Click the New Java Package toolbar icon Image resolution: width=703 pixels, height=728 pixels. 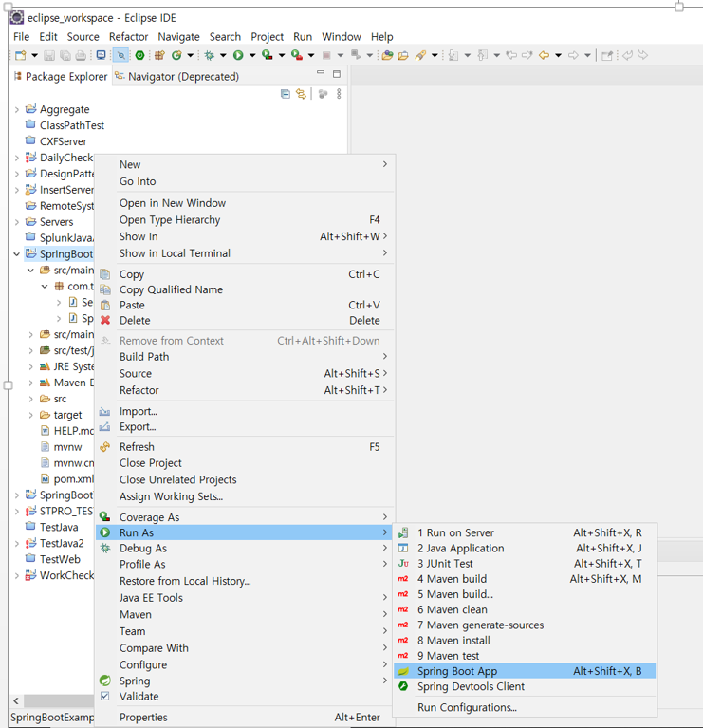(x=159, y=55)
